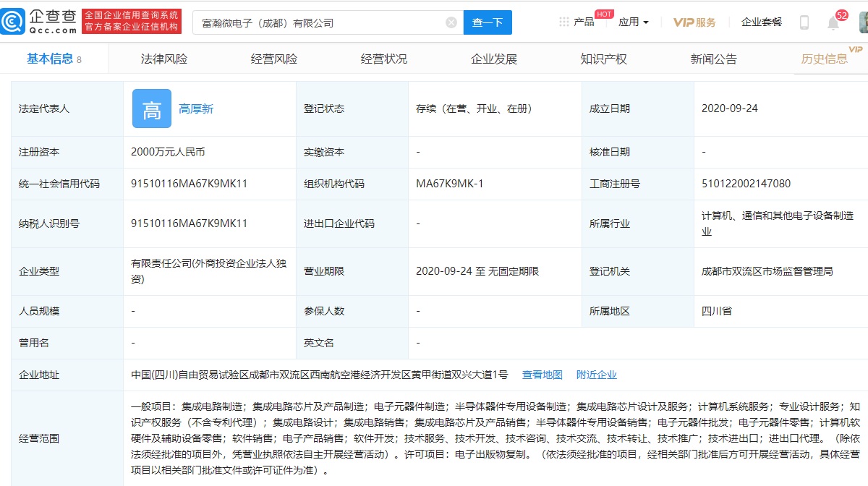The height and width of the screenshot is (486, 868).
Task: Switch to the 经营风险 tab
Action: click(274, 59)
